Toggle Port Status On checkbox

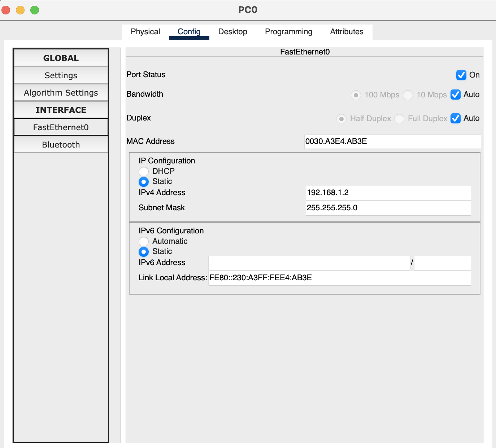461,75
